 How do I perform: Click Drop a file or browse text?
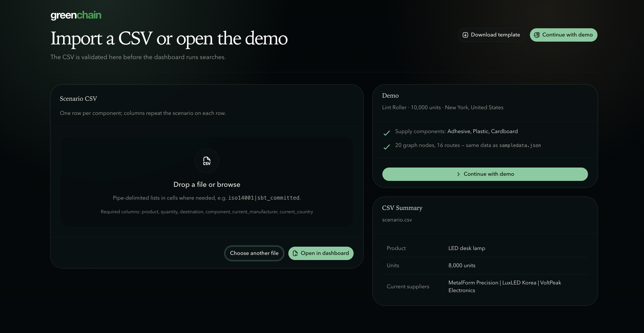[207, 184]
